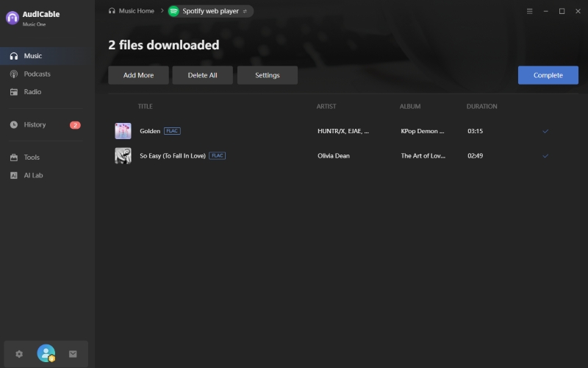
Task: Close the AudiCable window
Action: tap(578, 11)
